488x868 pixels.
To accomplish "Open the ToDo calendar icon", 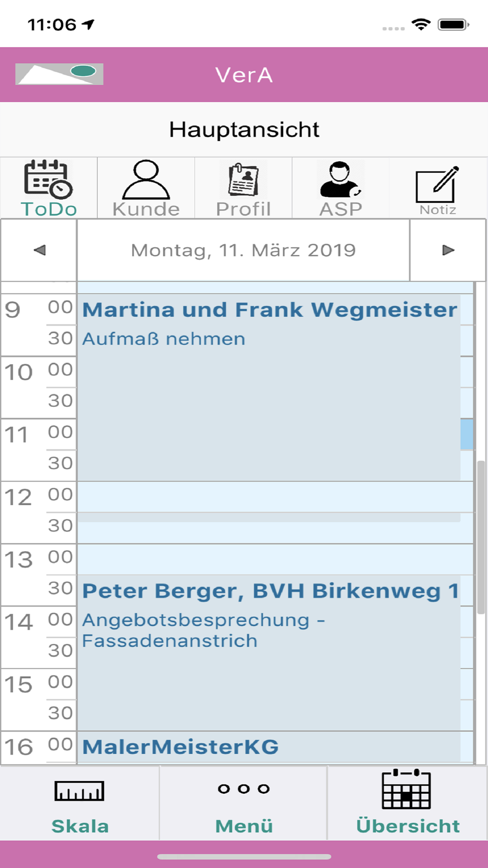I will pyautogui.click(x=48, y=179).
